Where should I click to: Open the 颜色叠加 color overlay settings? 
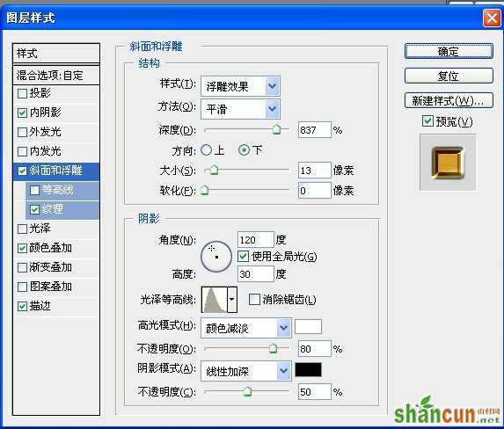[50, 248]
